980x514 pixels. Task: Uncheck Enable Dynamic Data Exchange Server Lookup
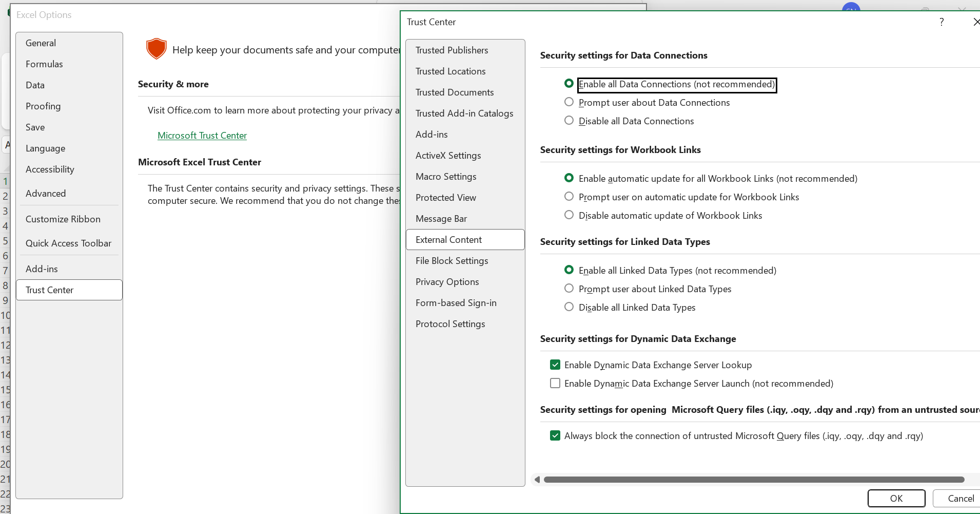[555, 365]
